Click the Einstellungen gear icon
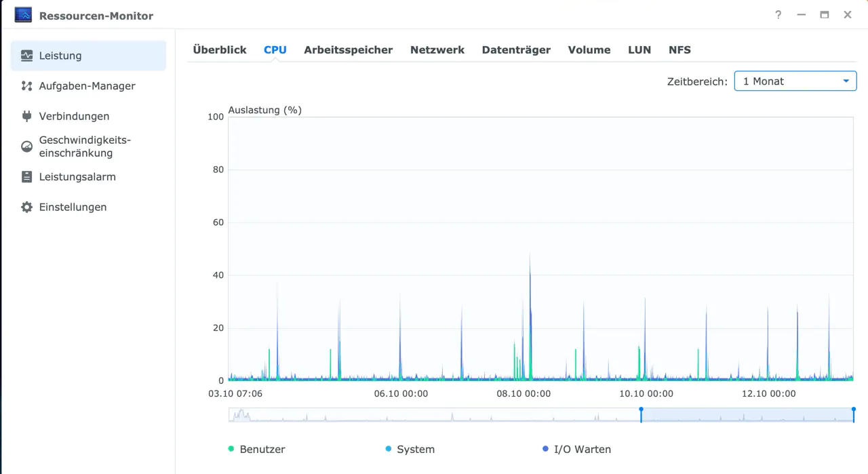 click(x=26, y=207)
